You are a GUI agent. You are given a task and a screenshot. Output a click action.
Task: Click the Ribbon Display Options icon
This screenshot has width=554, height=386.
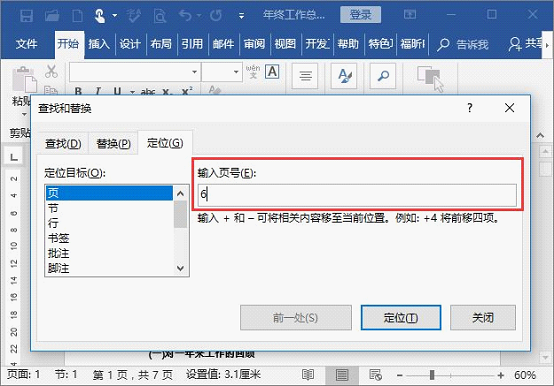coord(410,14)
